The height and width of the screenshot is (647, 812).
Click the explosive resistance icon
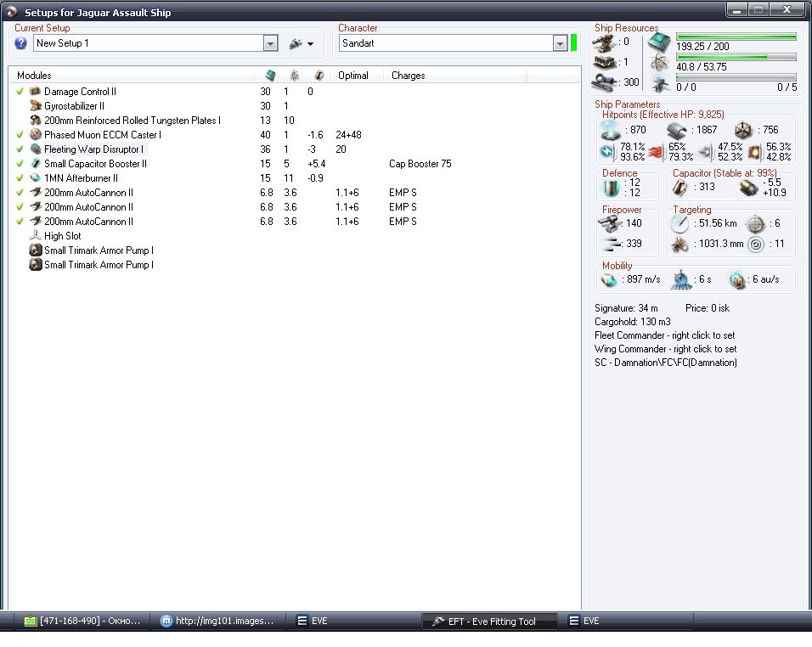coord(755,152)
